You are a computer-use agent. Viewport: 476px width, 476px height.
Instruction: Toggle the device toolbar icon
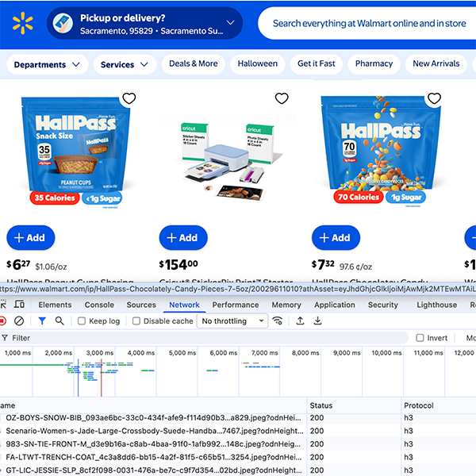(19, 304)
